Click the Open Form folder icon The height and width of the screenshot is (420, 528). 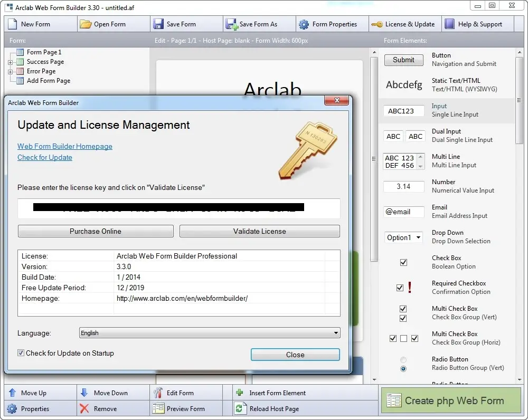click(86, 24)
